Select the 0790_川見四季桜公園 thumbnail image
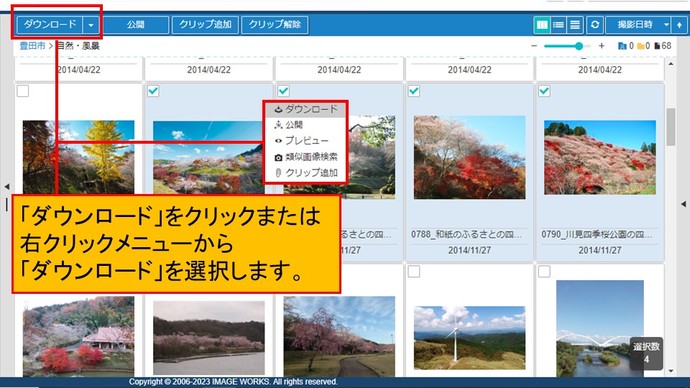This screenshot has width=690, height=388. (x=600, y=157)
